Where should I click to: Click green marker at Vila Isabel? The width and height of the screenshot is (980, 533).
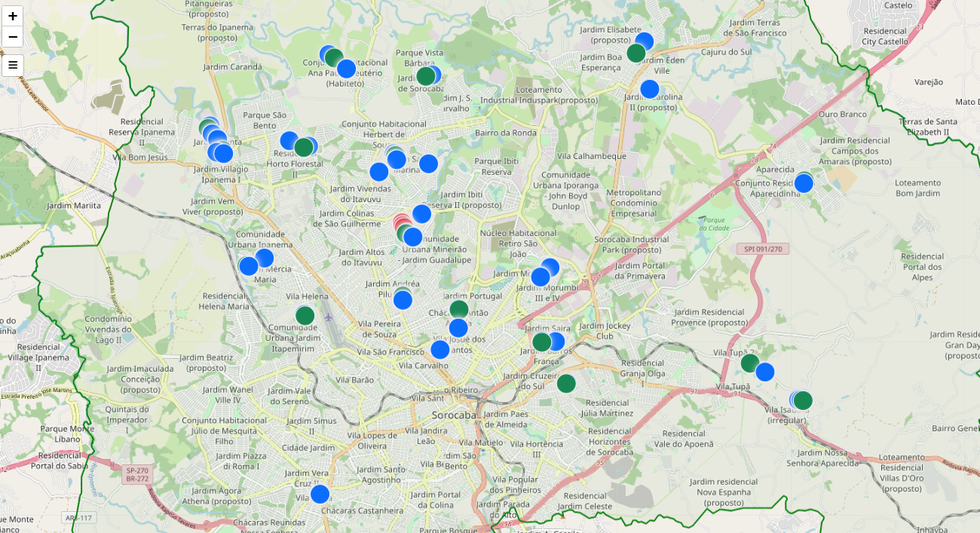tap(804, 400)
